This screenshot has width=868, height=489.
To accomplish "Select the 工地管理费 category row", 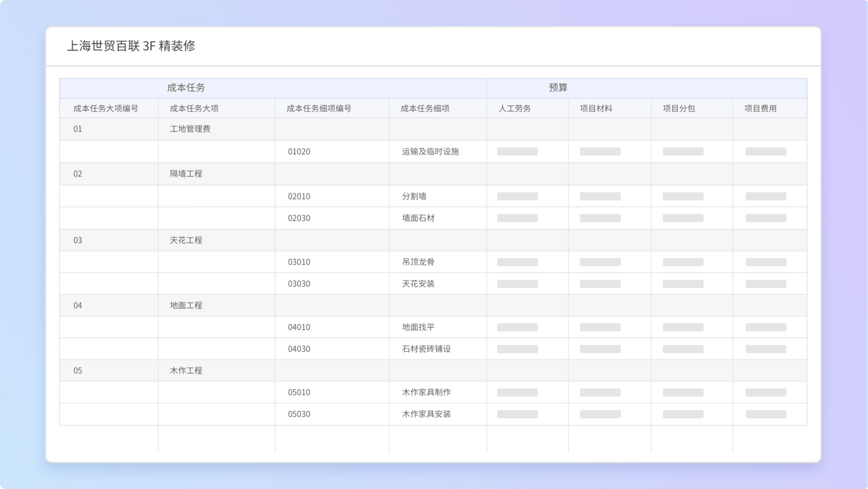I will tap(189, 129).
